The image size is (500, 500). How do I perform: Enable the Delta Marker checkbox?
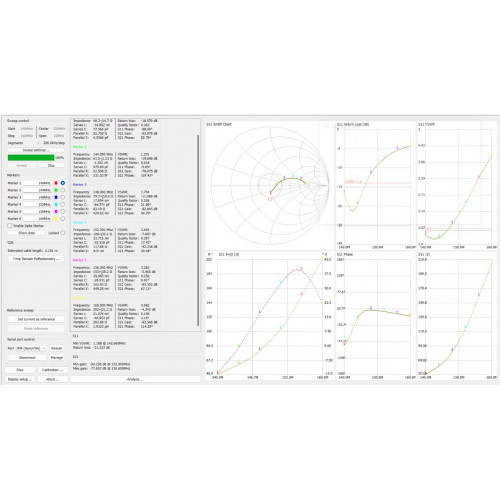10,226
